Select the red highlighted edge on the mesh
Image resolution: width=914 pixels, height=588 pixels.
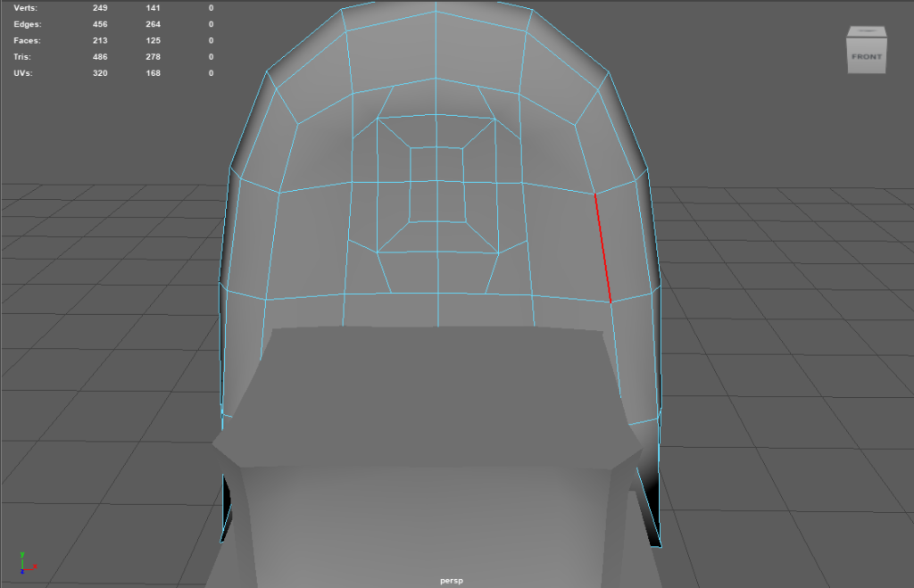602,247
